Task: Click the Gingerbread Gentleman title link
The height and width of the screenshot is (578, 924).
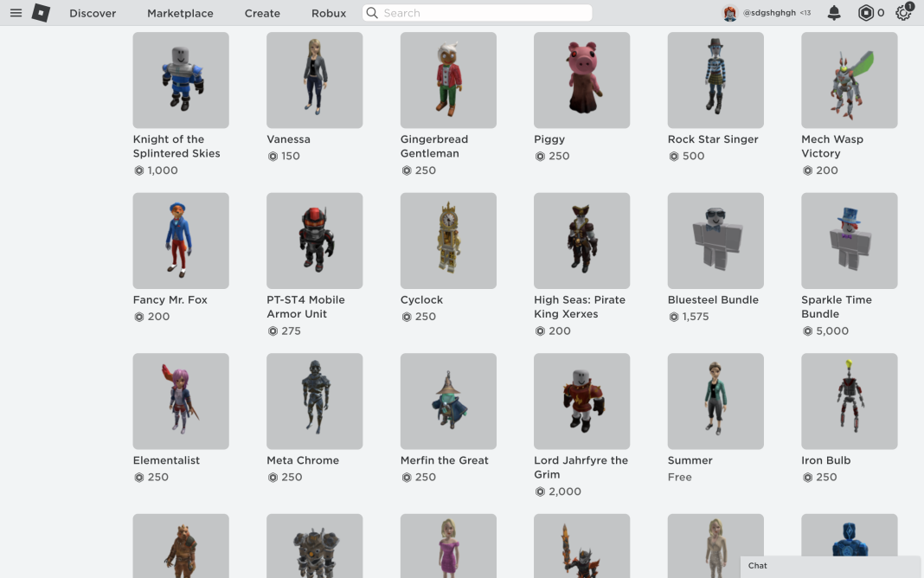Action: click(x=434, y=146)
